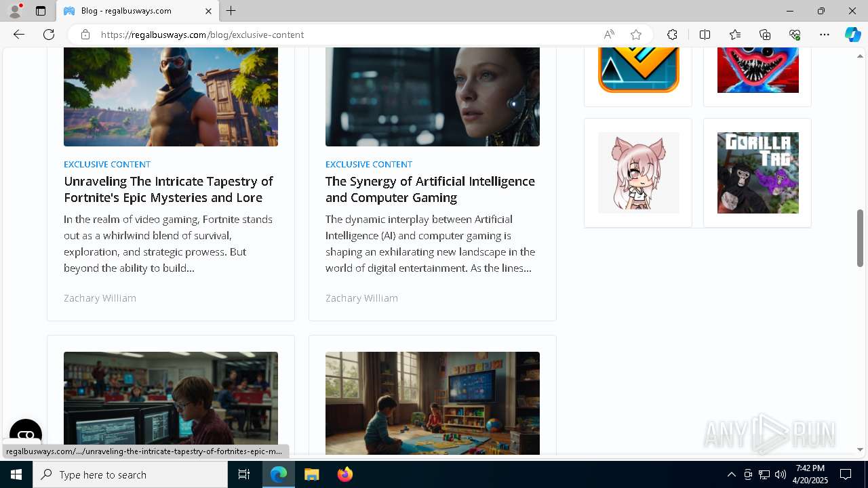Click the scrollbar up arrow
The image size is (868, 488).
pos(860,56)
